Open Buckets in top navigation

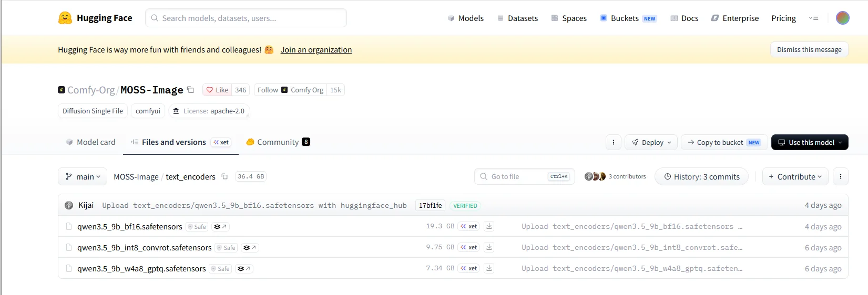(x=628, y=18)
